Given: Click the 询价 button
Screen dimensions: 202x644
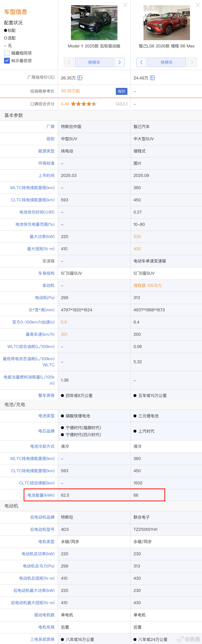Looking at the screenshot, I should coord(121,91).
